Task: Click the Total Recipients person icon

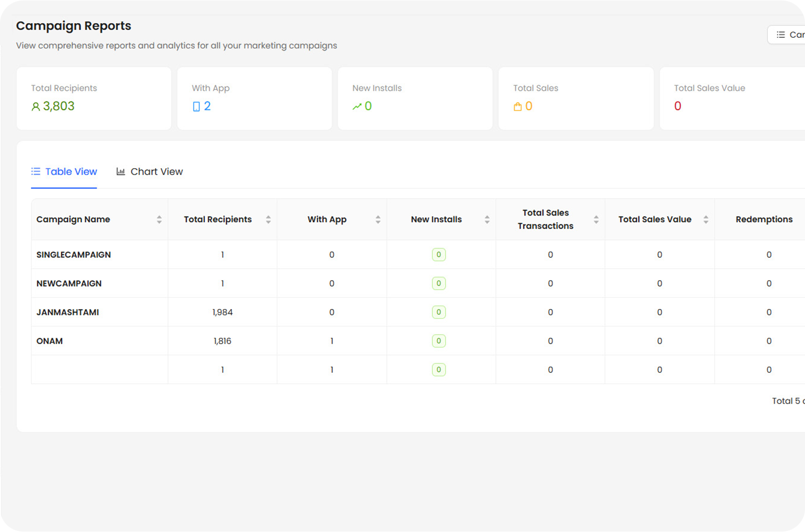Action: 36,107
